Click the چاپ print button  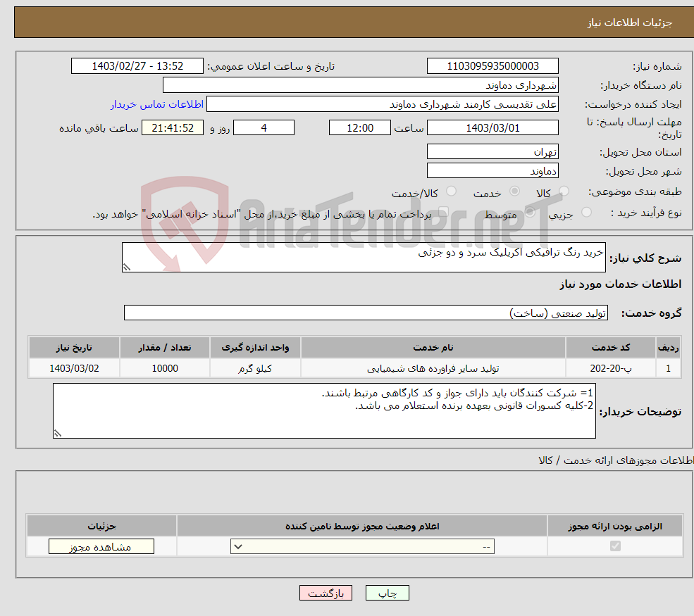[x=388, y=593]
